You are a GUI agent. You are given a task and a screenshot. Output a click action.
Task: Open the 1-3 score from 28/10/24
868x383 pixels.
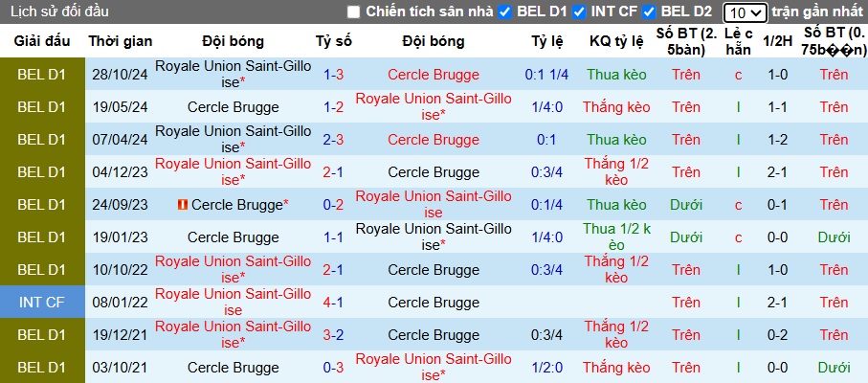[334, 75]
